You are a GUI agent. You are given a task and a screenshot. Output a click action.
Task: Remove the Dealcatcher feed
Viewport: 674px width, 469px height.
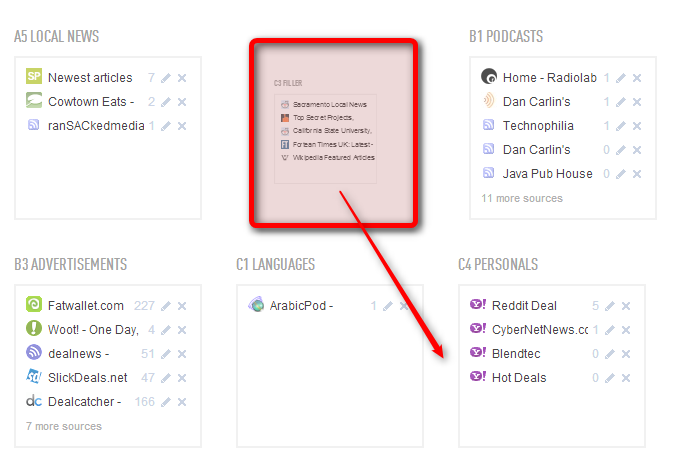[182, 402]
